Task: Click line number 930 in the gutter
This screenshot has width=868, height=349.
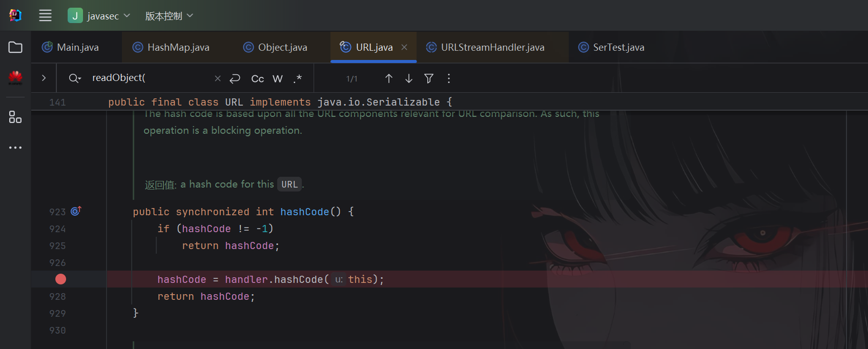Action: coord(57,331)
